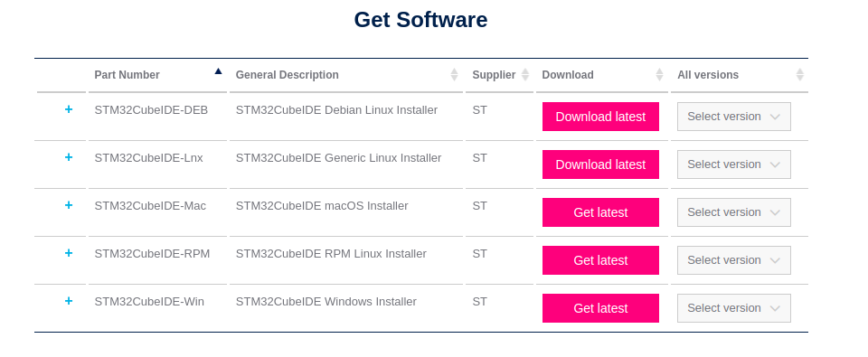Open Select version dropdown for STM32CubeIDE-Mac
This screenshot has width=868, height=357.
click(x=734, y=212)
